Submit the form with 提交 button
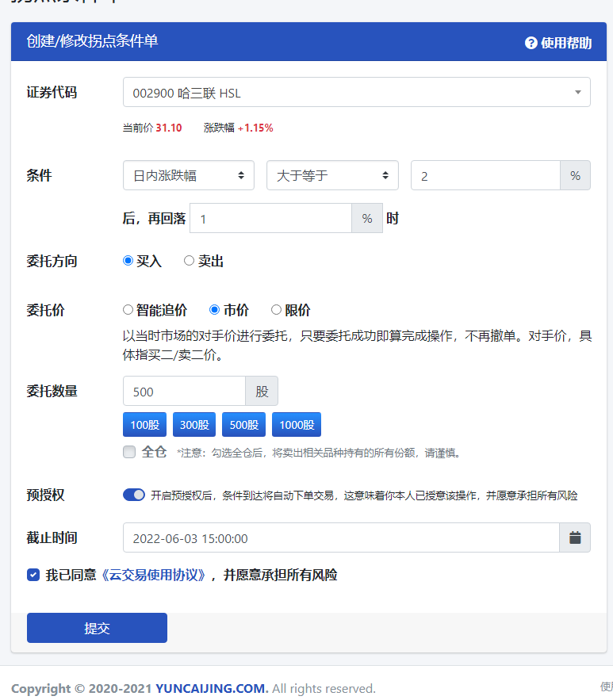Image resolution: width=613 pixels, height=700 pixels. click(x=97, y=628)
